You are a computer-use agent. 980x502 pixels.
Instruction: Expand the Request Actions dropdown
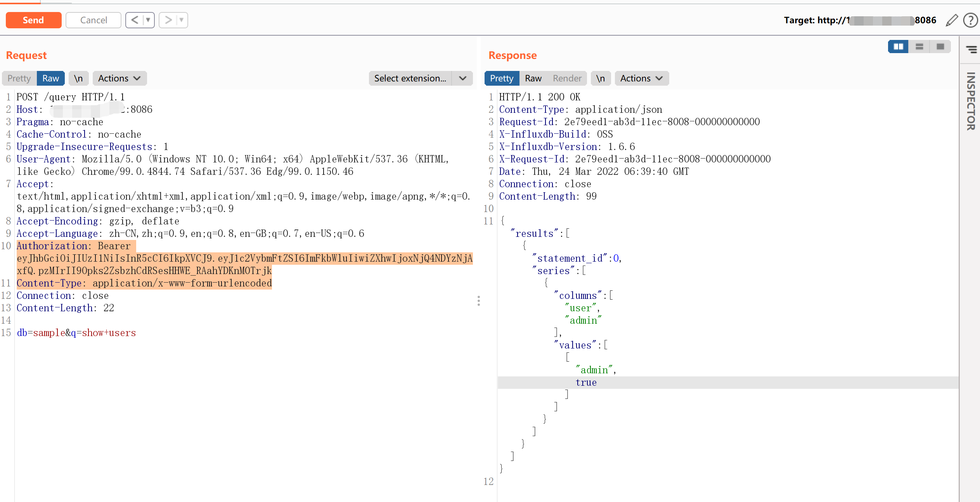tap(119, 78)
